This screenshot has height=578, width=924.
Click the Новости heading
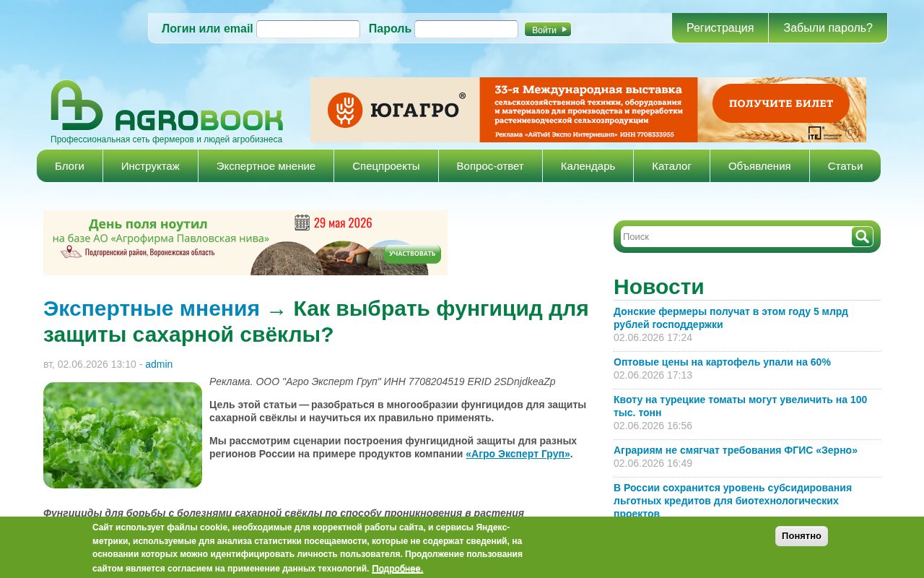pyautogui.click(x=658, y=287)
